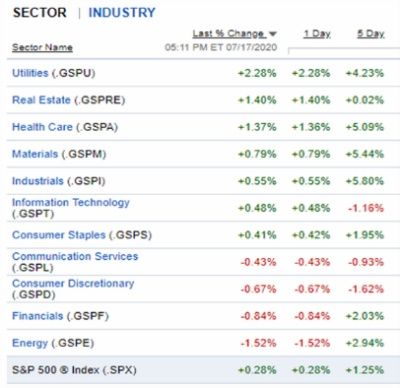Screen dimensions: 400x388
Task: Open the Financials sector link
Action: pos(37,316)
